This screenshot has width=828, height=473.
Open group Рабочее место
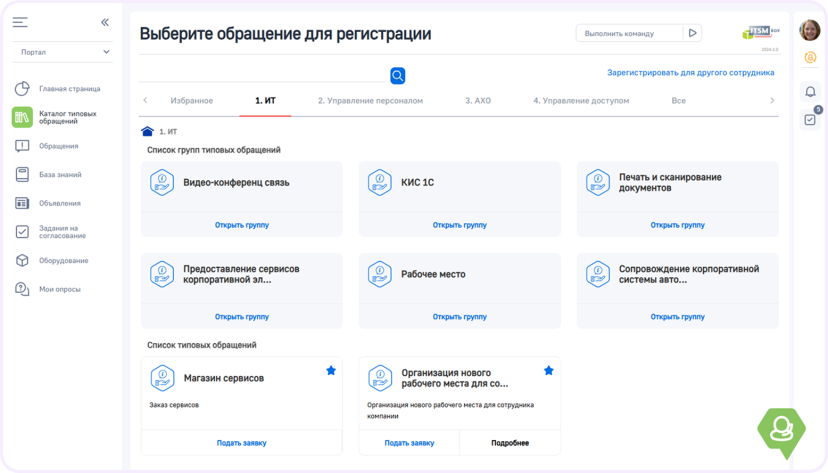[x=459, y=317]
